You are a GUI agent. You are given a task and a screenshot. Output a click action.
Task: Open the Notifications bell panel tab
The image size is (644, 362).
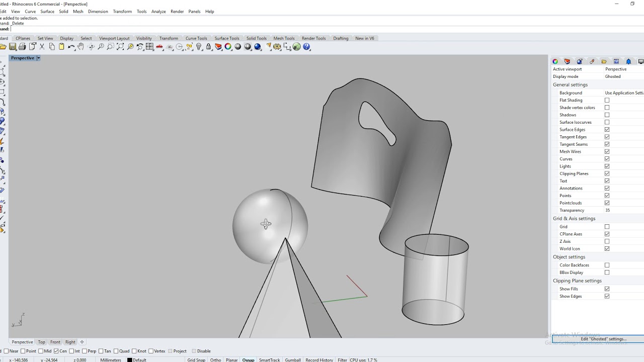pyautogui.click(x=628, y=61)
